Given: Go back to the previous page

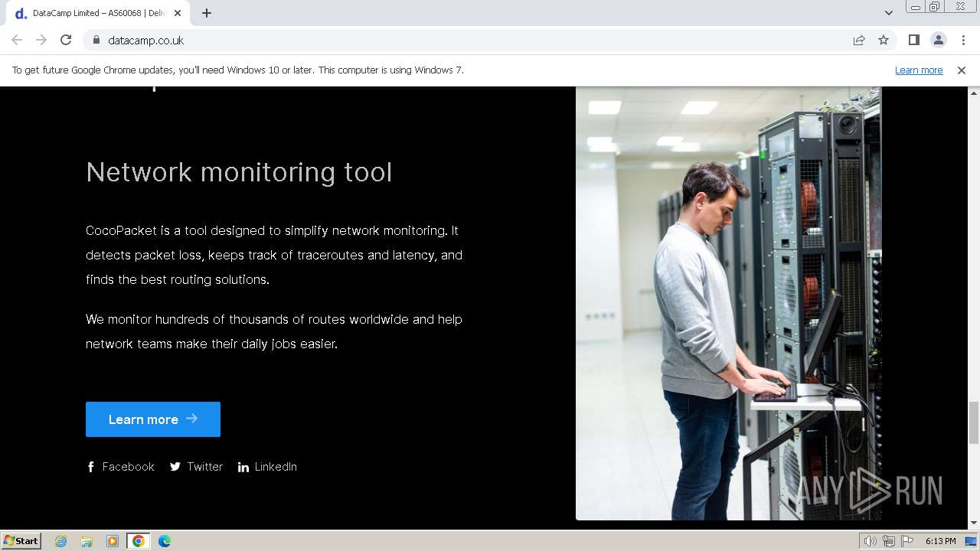Looking at the screenshot, I should tap(17, 40).
